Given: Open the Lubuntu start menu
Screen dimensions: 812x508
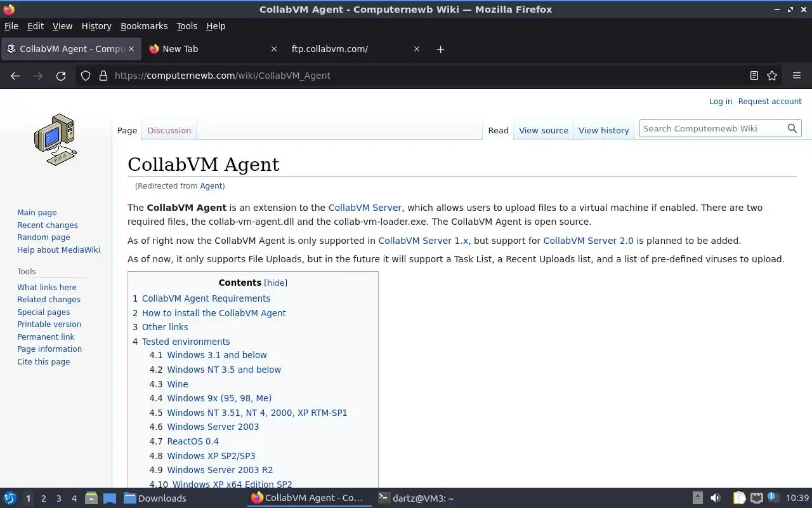Looking at the screenshot, I should [x=10, y=498].
